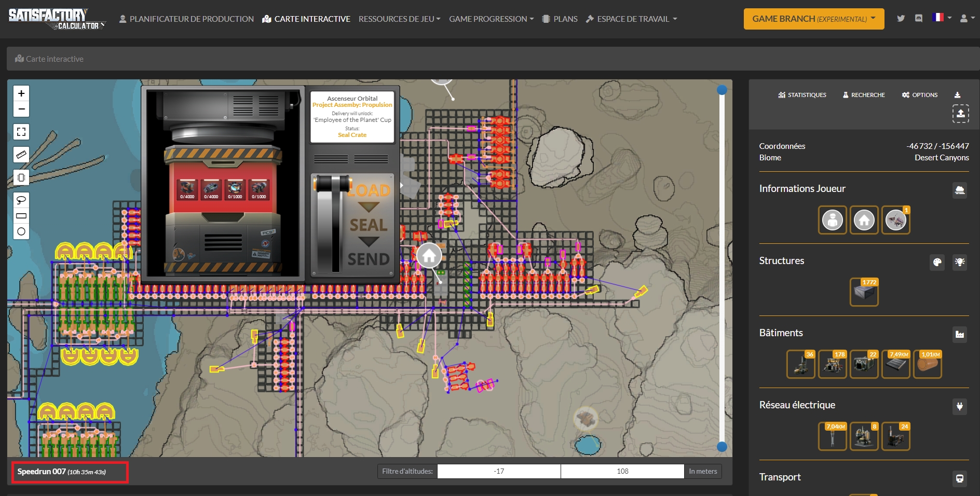The width and height of the screenshot is (980, 496).
Task: Expand Ressources de jeu menu
Action: (x=399, y=19)
